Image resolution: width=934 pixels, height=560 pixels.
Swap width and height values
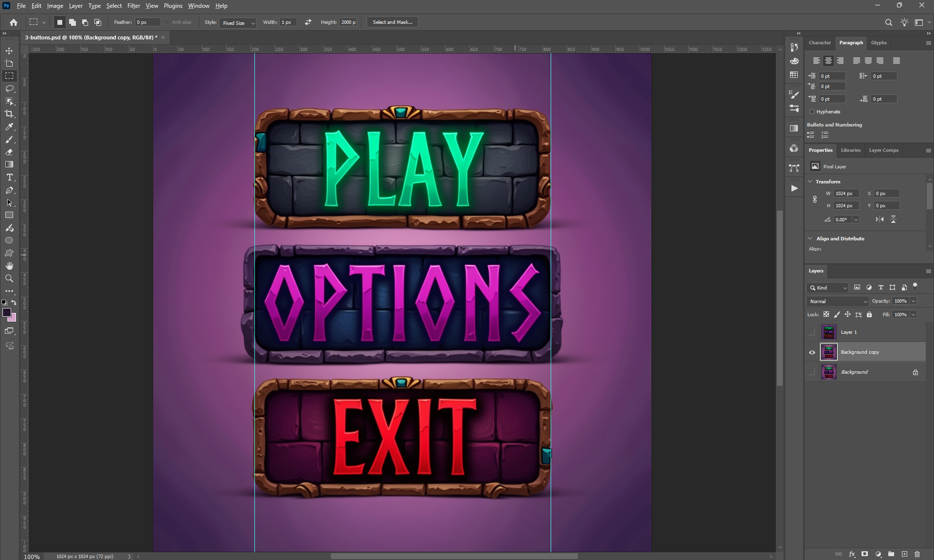click(308, 22)
